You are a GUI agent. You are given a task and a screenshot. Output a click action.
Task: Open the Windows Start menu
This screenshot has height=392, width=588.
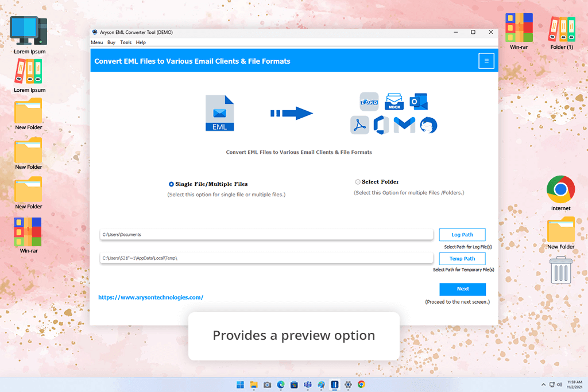(x=241, y=385)
